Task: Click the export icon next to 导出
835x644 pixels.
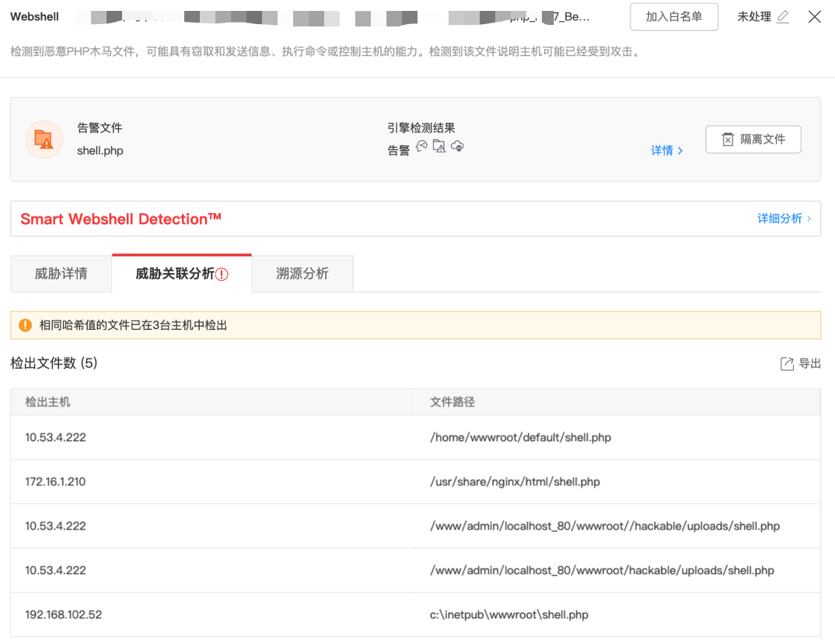Action: [x=787, y=364]
